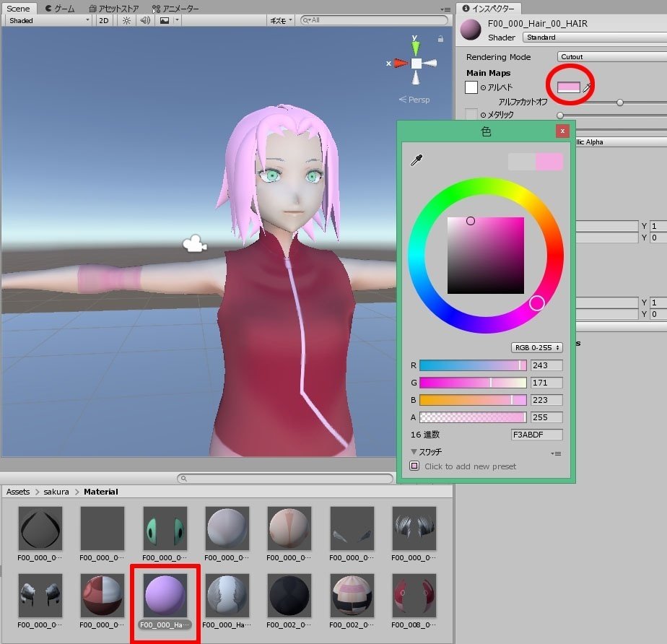
Task: Pick color with eyedropper in color window
Action: [x=417, y=160]
